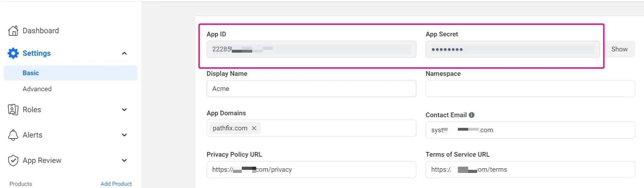The width and height of the screenshot is (644, 188).
Task: Click the Alerts bell icon
Action: (x=13, y=135)
